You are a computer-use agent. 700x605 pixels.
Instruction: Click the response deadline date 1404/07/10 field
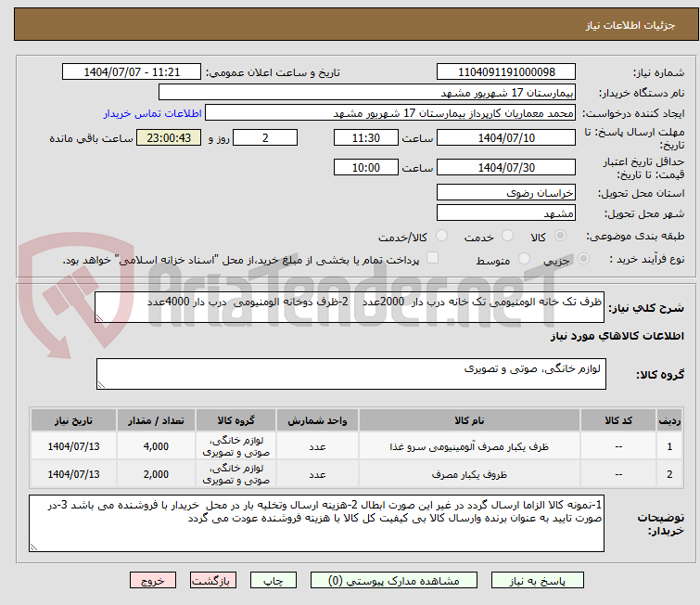point(505,138)
